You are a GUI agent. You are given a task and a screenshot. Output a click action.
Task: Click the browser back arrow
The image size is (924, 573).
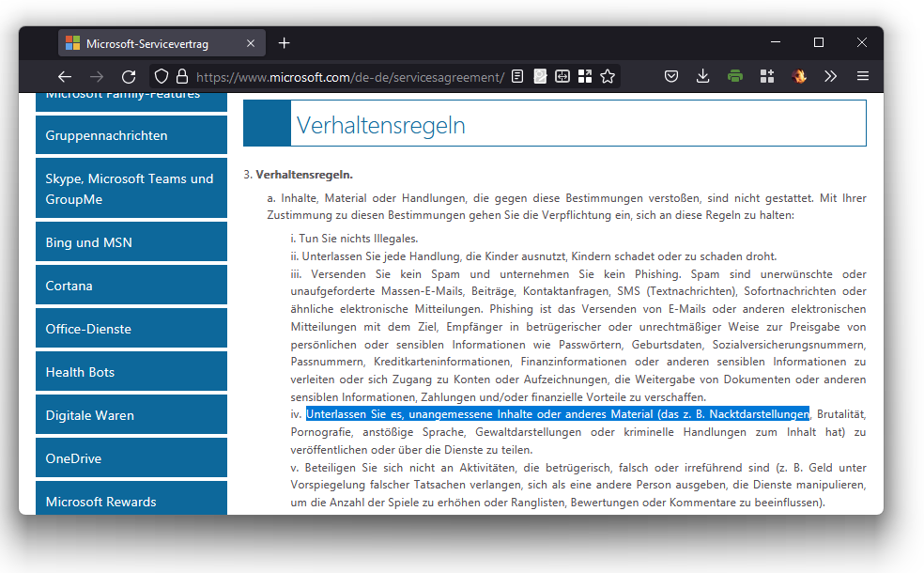64,77
